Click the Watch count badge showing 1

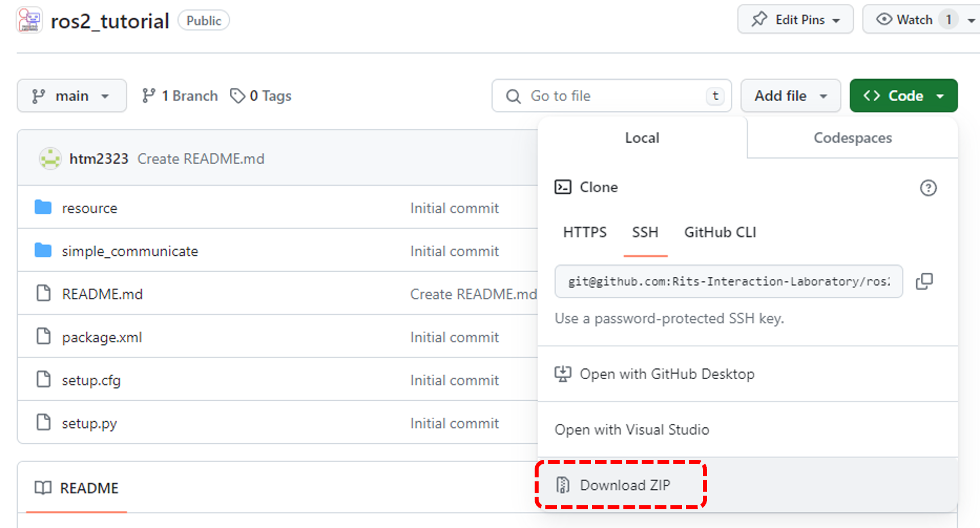click(948, 19)
